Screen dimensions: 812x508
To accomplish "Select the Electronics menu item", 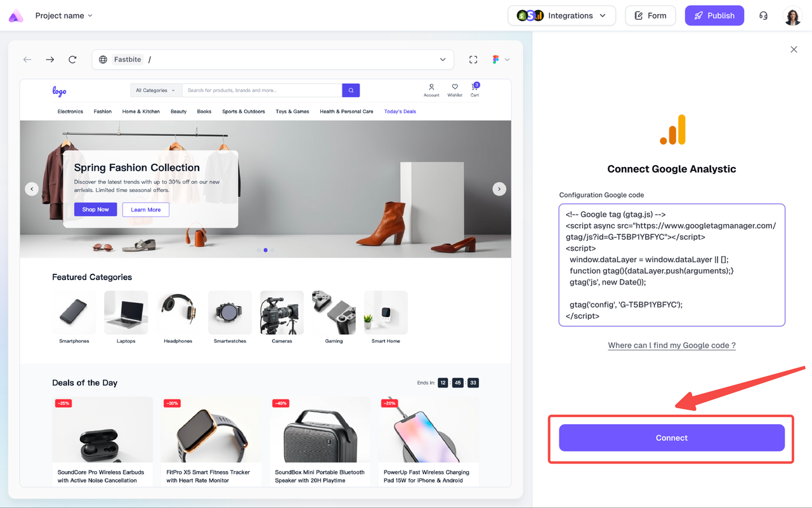I will [70, 112].
